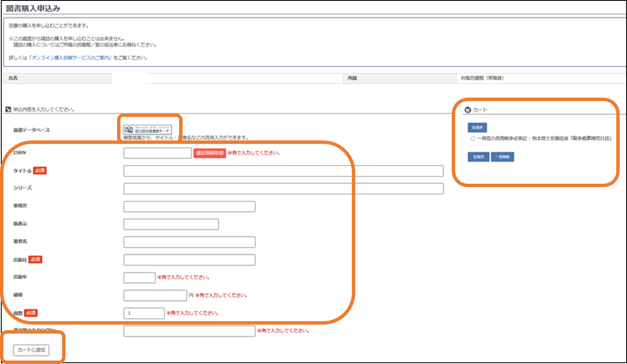The height and width of the screenshot is (364, 627).
Task: Focus the シリーズ input field
Action: (283, 188)
